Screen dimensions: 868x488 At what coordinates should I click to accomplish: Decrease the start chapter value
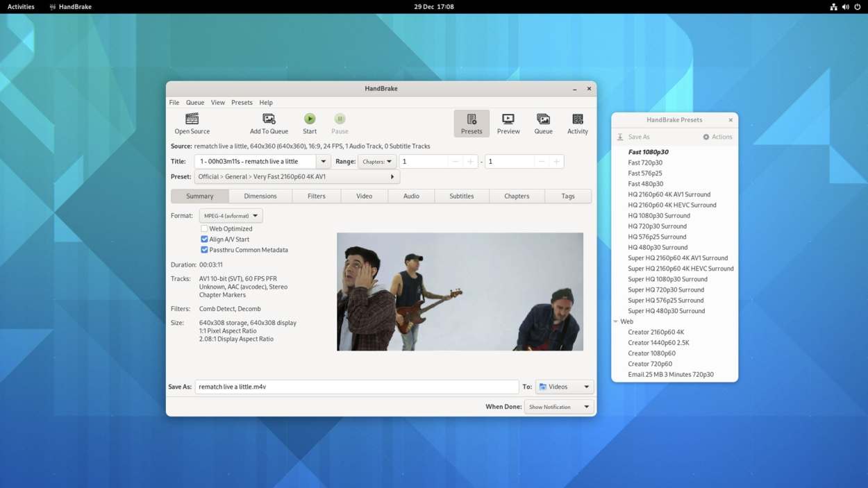(x=456, y=162)
